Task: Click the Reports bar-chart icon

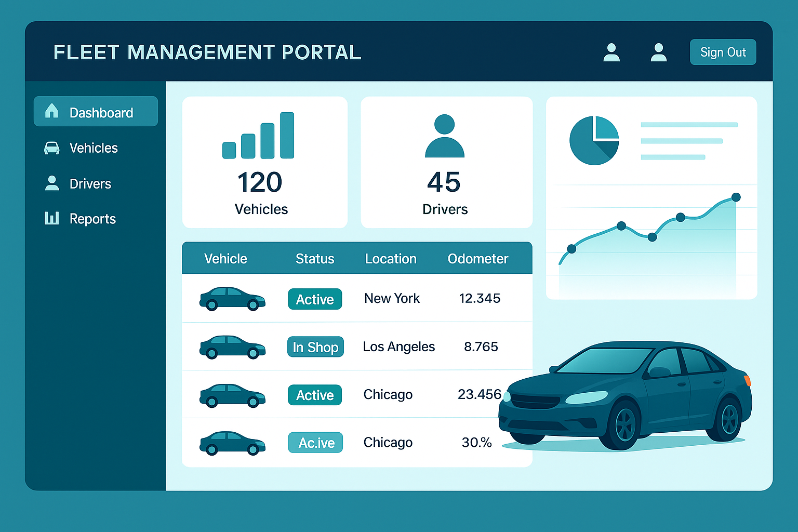Action: pyautogui.click(x=51, y=218)
